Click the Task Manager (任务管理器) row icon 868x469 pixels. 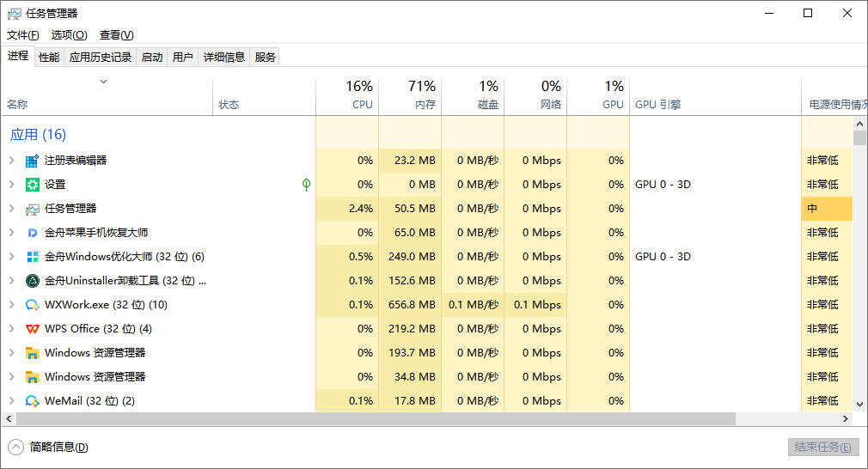click(32, 209)
